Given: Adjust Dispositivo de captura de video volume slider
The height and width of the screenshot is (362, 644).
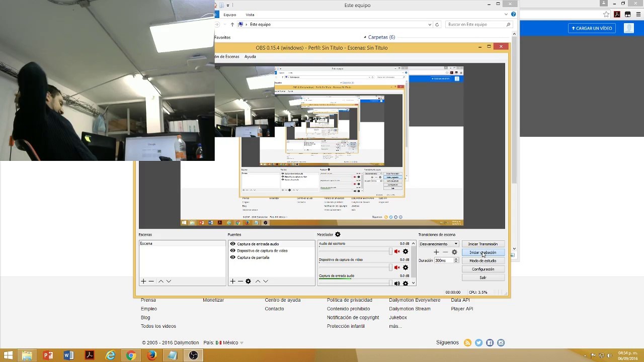Looking at the screenshot, I should [x=355, y=267].
